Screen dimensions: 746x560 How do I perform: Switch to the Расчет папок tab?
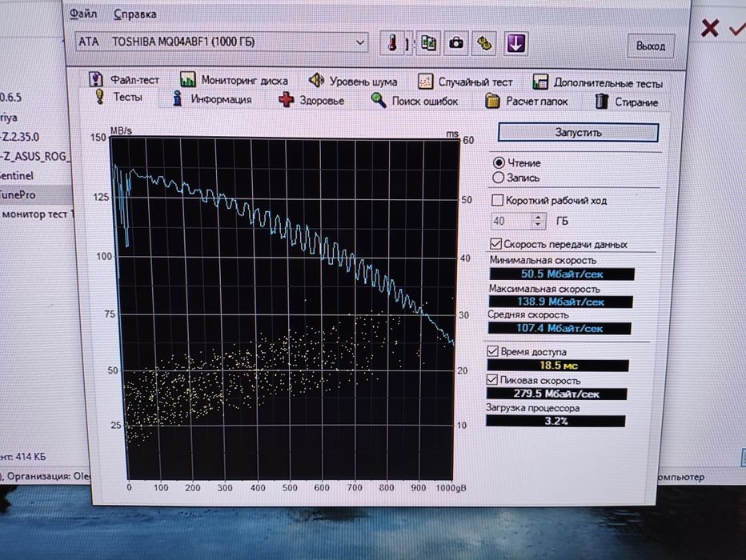click(527, 102)
